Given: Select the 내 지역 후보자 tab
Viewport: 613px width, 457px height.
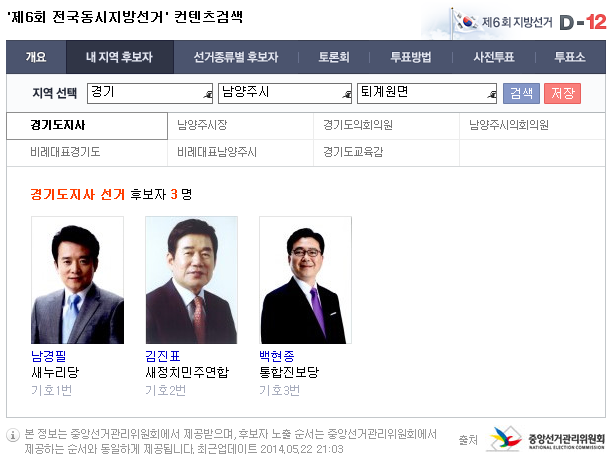Looking at the screenshot, I should 120,57.
